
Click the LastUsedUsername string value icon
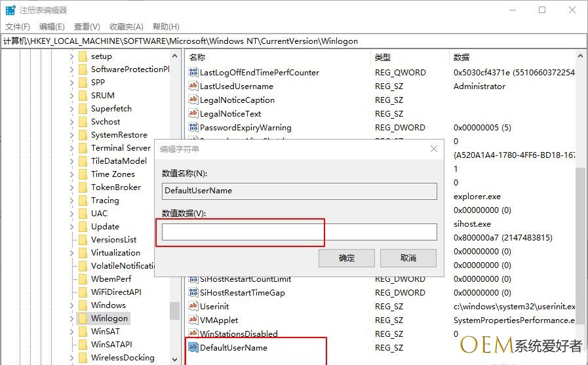(x=193, y=86)
